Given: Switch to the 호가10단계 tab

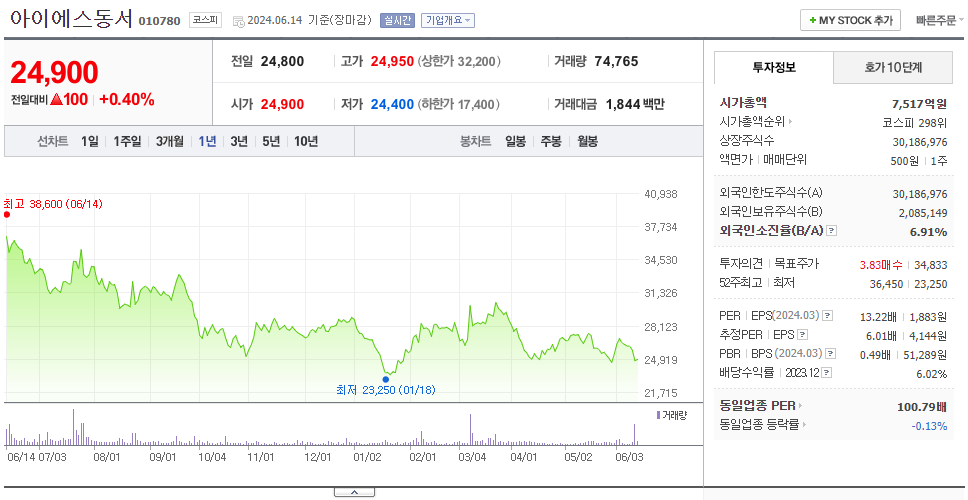Looking at the screenshot, I should pos(893,67).
